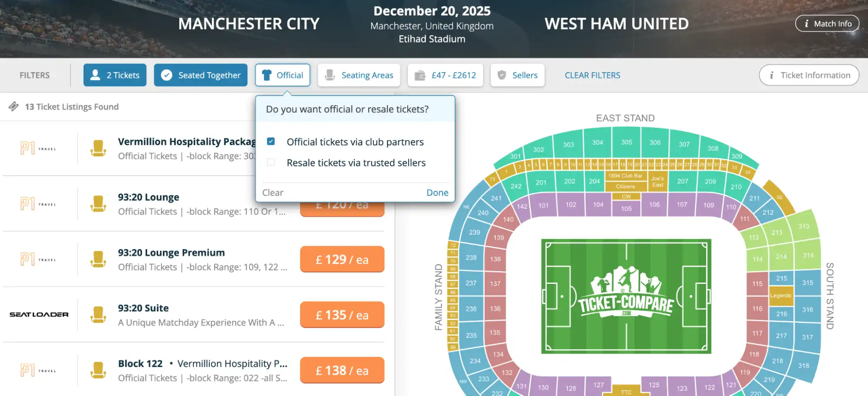Click the info icon on Ticket Information
Viewport: 868px width, 396px height.
tap(771, 75)
